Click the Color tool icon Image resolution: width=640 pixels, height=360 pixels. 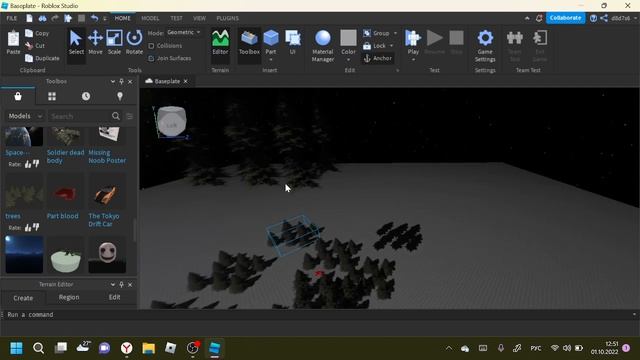pyautogui.click(x=348, y=38)
